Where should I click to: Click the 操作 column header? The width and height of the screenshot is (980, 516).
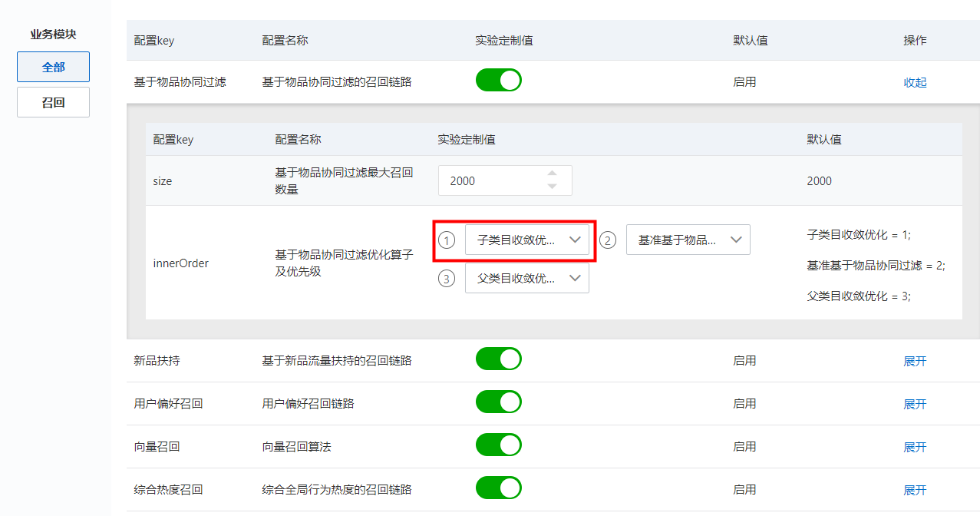[x=915, y=40]
